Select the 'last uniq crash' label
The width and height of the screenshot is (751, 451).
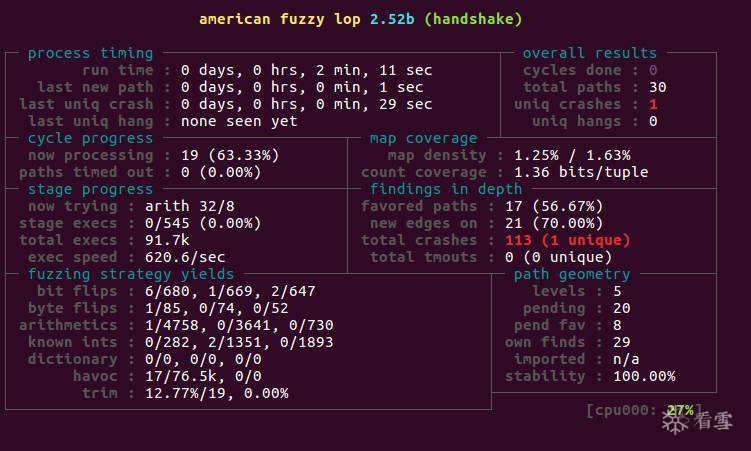[86, 104]
